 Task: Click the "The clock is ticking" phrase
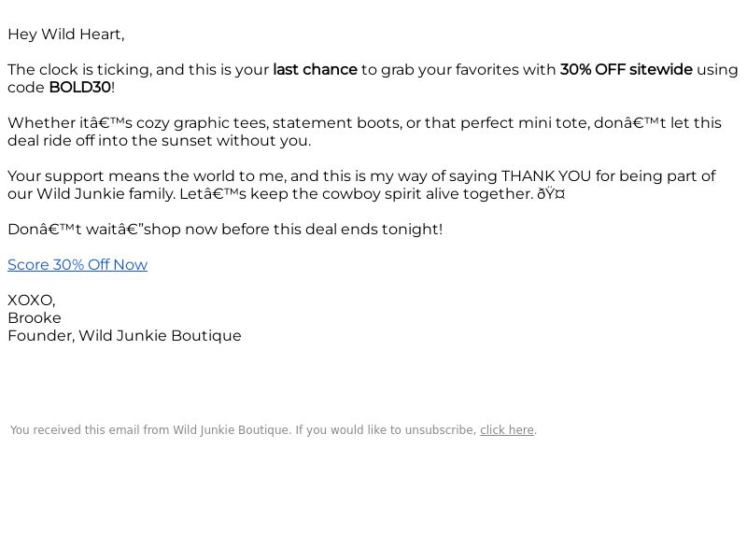pyautogui.click(x=79, y=70)
